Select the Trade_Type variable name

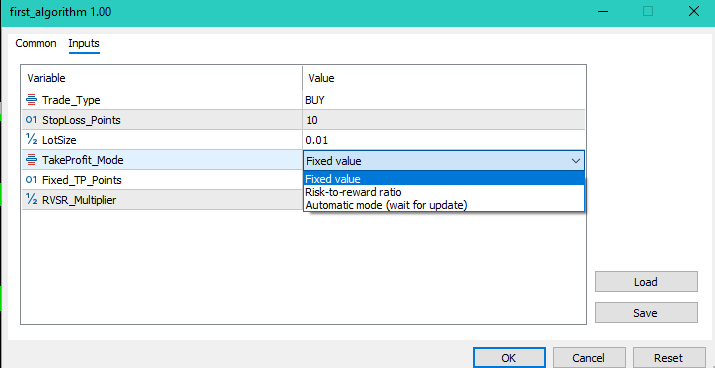click(71, 100)
